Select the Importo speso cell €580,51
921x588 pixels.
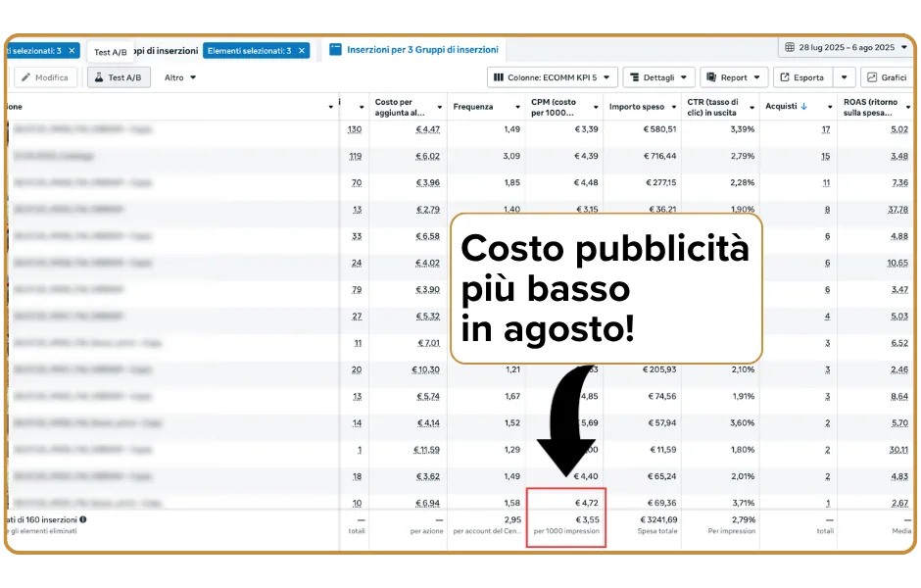point(659,129)
